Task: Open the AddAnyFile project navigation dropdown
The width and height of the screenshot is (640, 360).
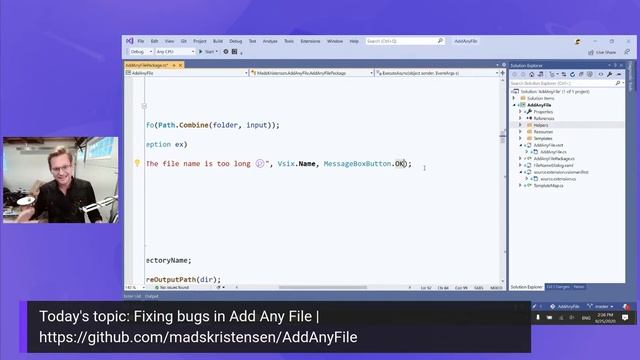Action: tap(187, 73)
